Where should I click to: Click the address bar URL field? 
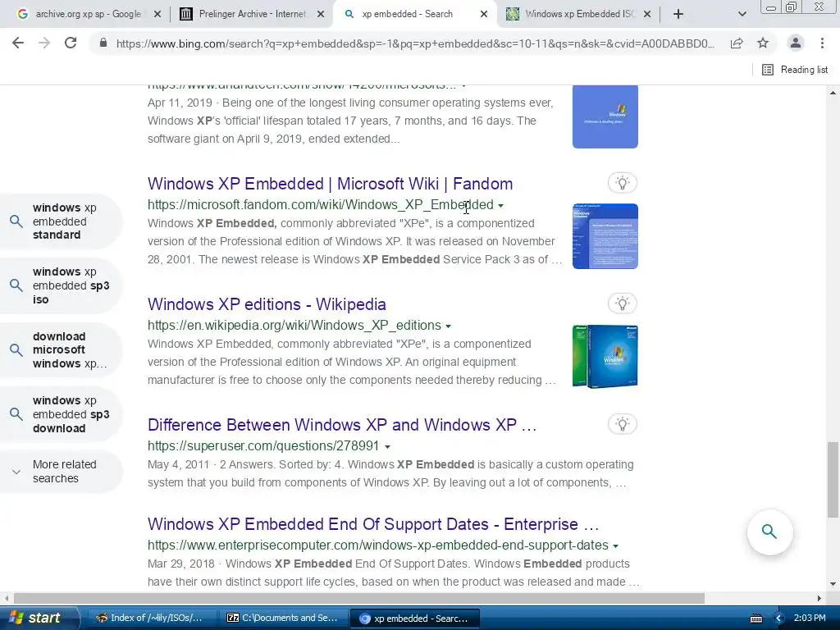[415, 43]
